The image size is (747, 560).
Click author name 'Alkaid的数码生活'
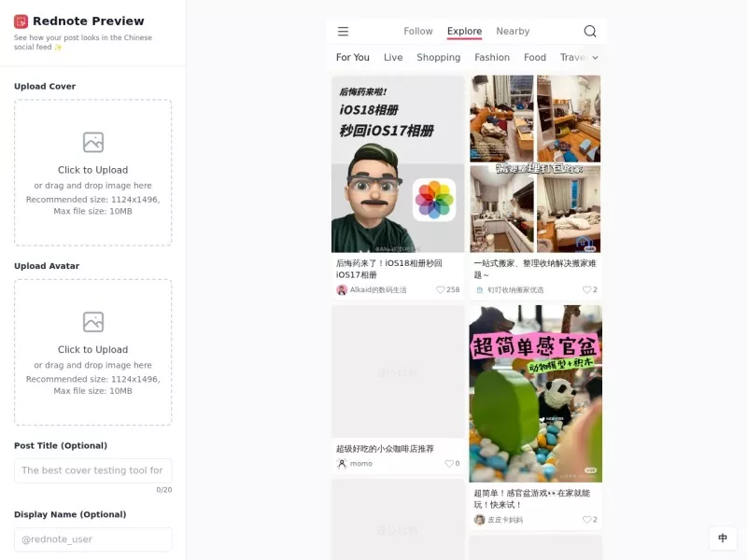pyautogui.click(x=378, y=289)
